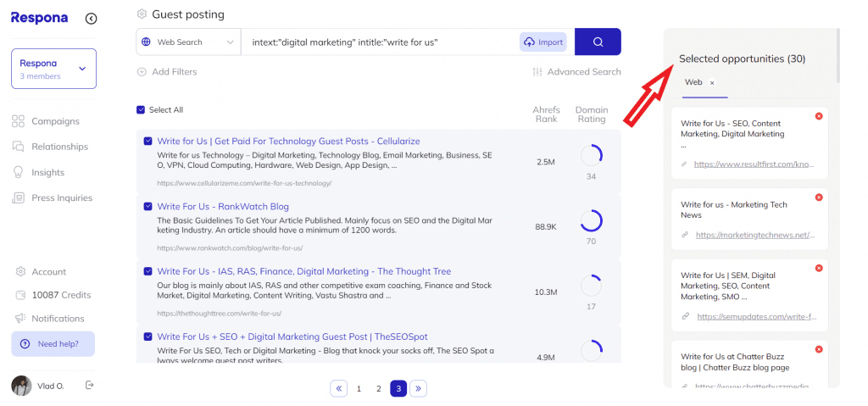
Task: Go to results page 1
Action: point(359,389)
